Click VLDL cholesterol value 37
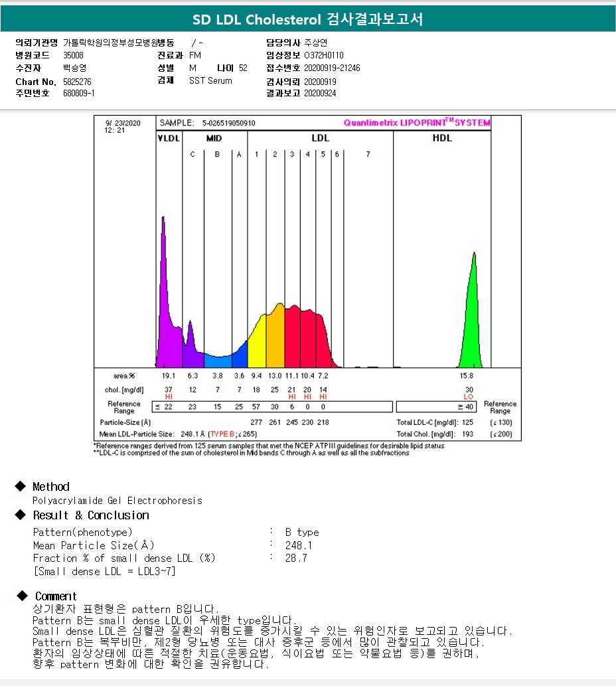 (x=169, y=390)
